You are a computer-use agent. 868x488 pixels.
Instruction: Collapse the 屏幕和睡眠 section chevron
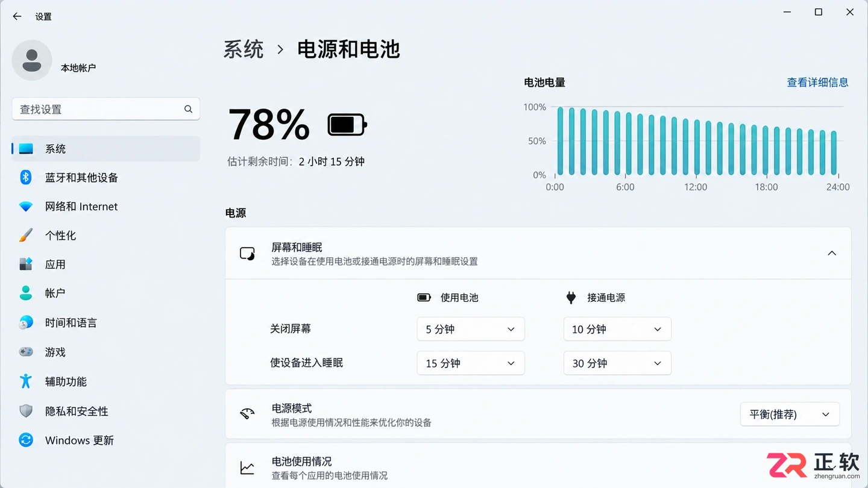click(x=832, y=253)
